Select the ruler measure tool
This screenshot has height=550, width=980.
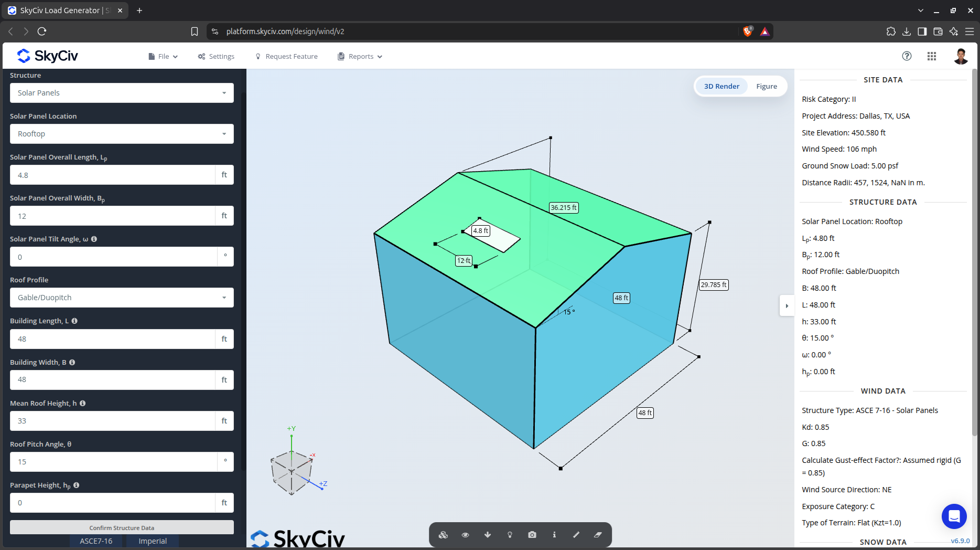pyautogui.click(x=576, y=535)
